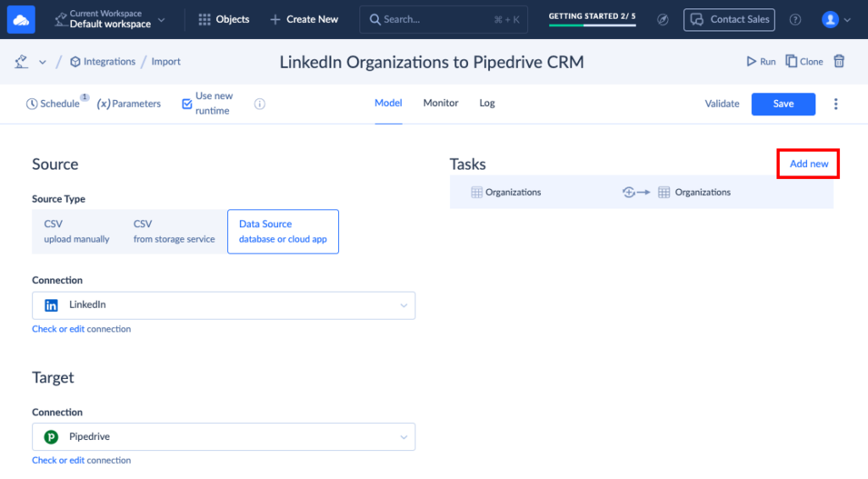Click the compass explore icon
The width and height of the screenshot is (868, 479).
tap(663, 20)
